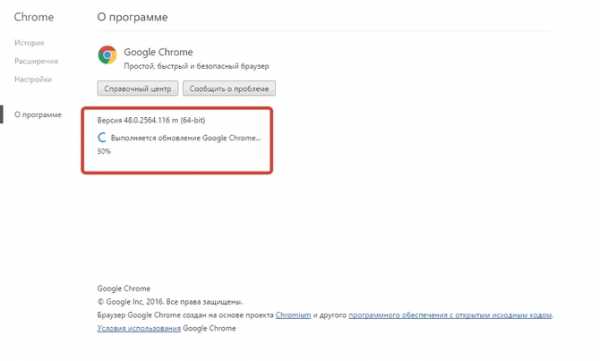Click the 'Выполняется обновление Google Chrome' status text
The height and width of the screenshot is (361, 600).
coord(186,138)
